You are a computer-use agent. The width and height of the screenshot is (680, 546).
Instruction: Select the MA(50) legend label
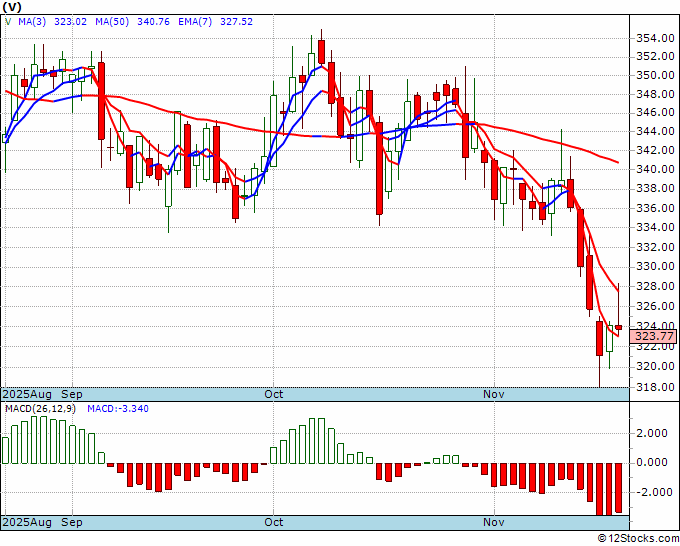click(x=112, y=22)
